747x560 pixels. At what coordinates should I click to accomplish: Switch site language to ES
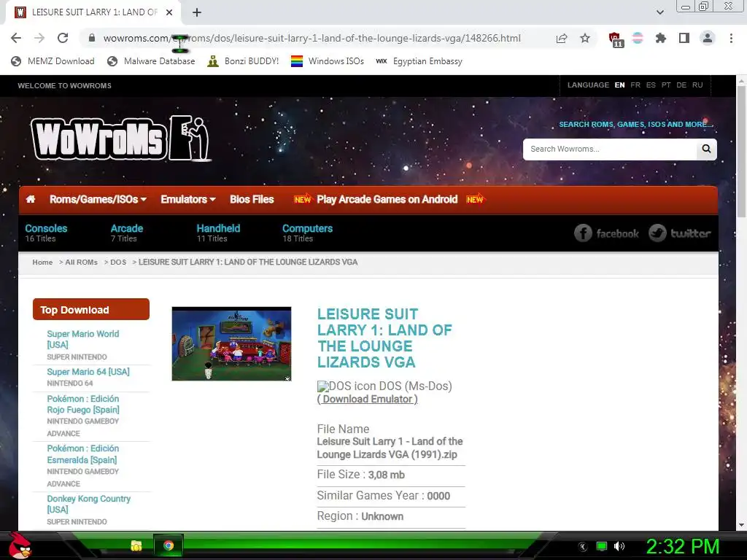651,85
